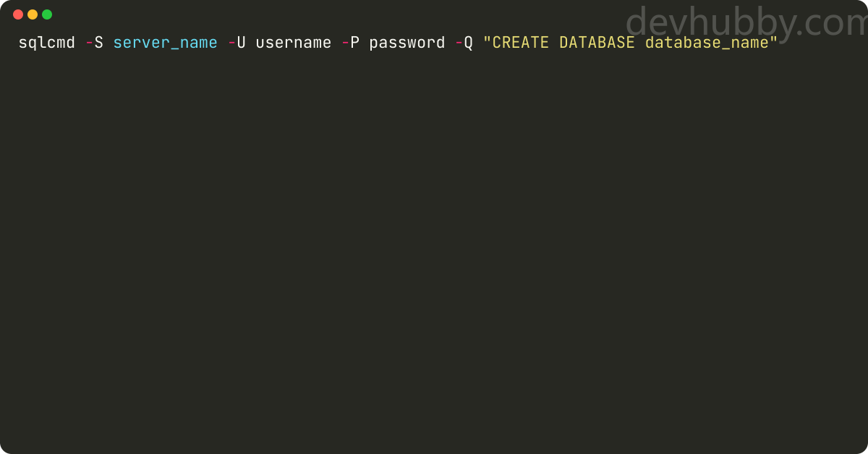Select the -P password flag
Viewport: 868px width, 454px height.
pyautogui.click(x=351, y=43)
